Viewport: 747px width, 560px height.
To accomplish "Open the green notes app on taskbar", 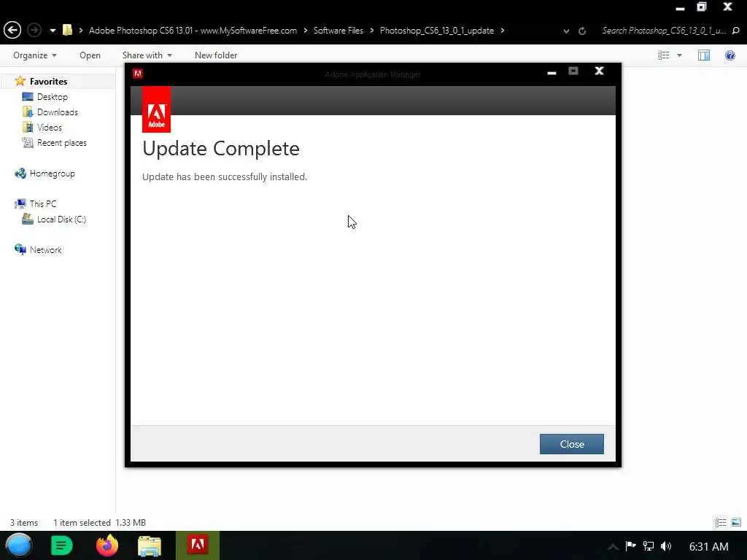I will click(x=61, y=545).
